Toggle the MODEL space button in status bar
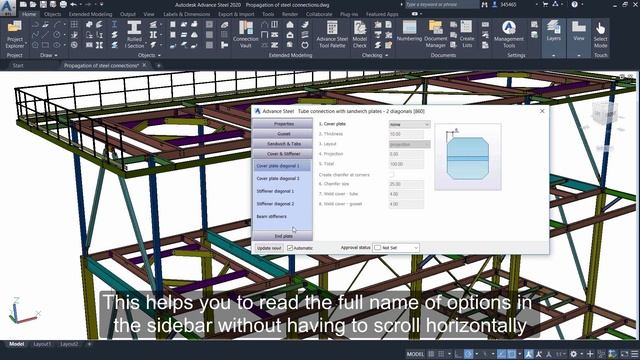Image resolution: width=640 pixels, height=360 pixels. pos(415,354)
